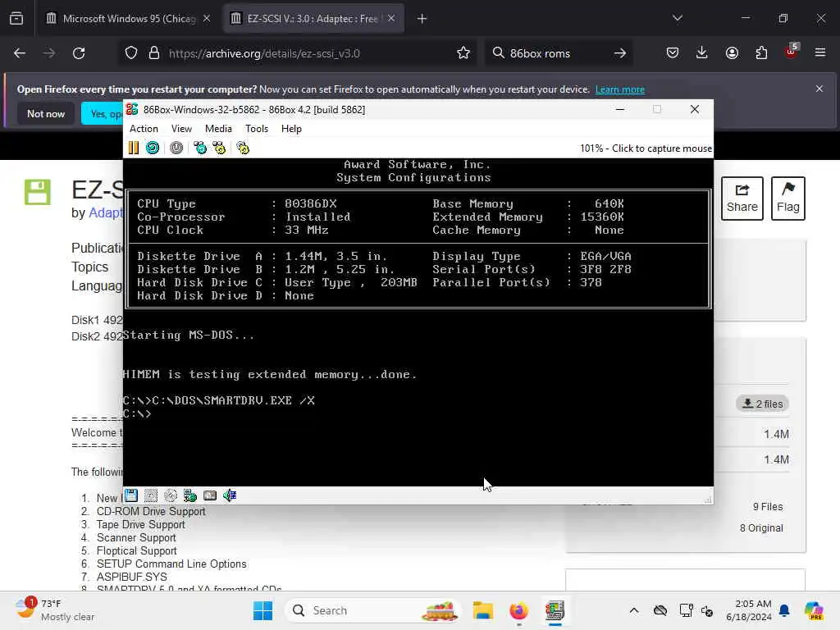
Task: Click floppy drive A icon in 86Box status bar
Action: 131,495
